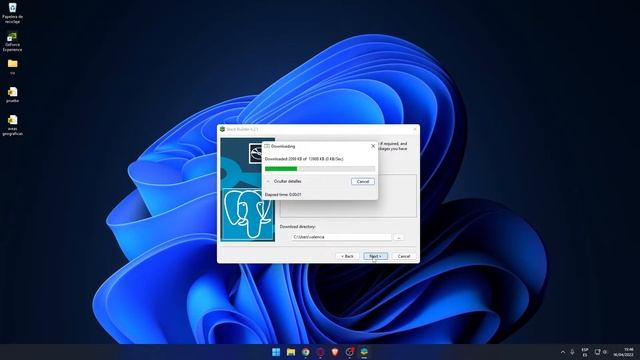The width and height of the screenshot is (640, 360).
Task: Click the Downloading dialog title icon
Action: 267,146
